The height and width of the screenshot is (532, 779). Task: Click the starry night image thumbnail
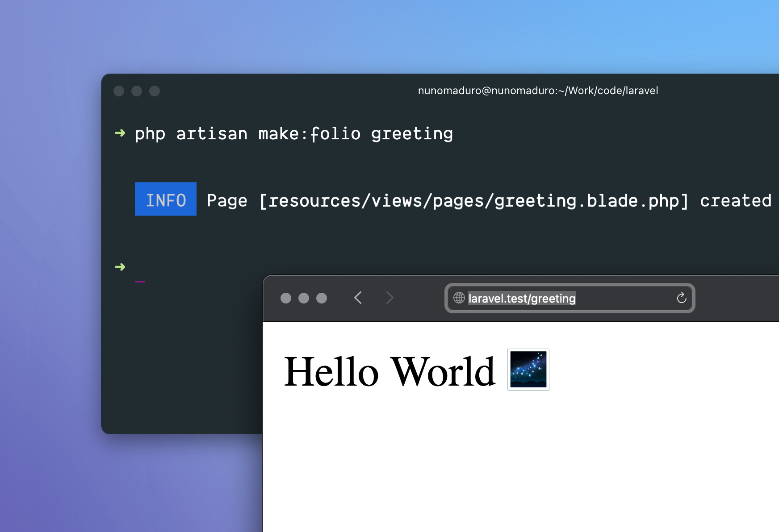click(528, 369)
